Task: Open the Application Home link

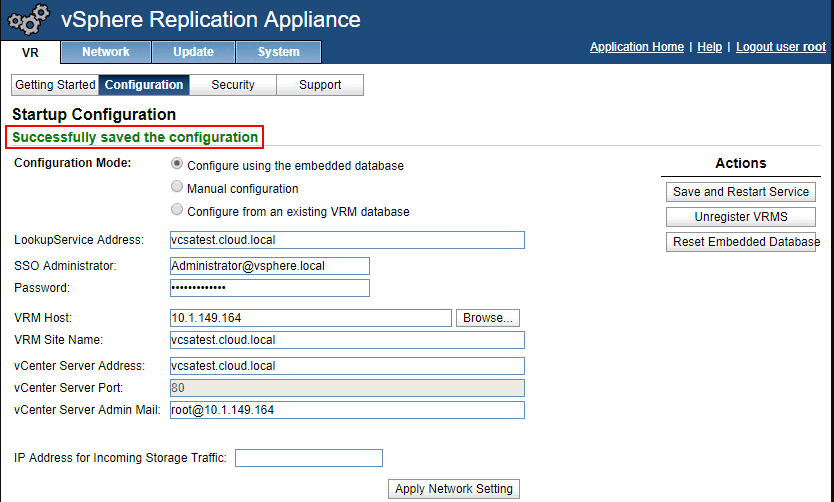Action: click(637, 47)
